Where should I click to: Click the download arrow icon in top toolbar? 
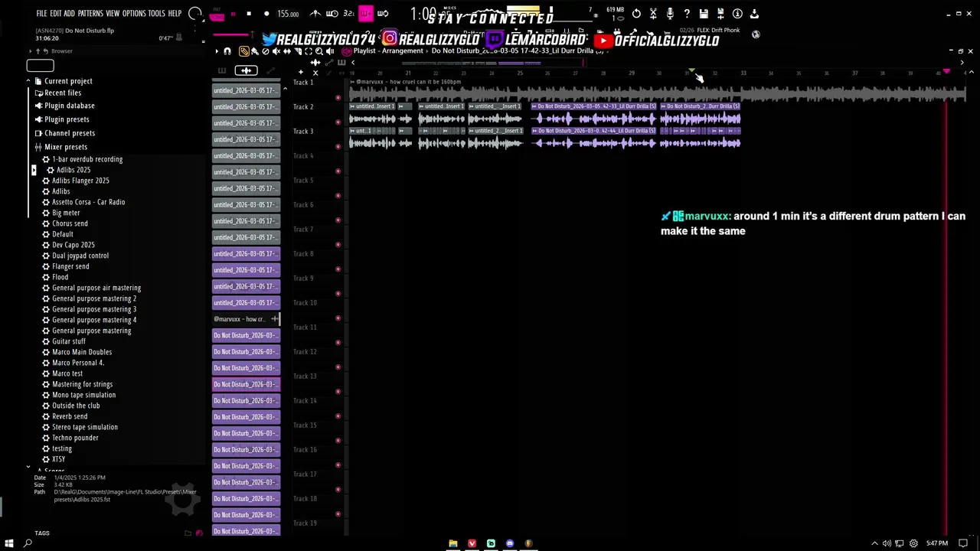click(754, 13)
